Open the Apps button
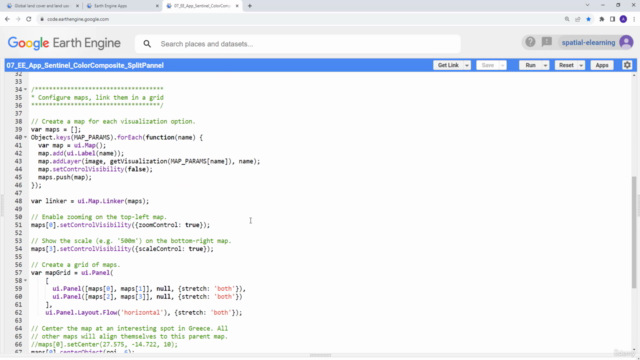The width and height of the screenshot is (640, 360). pos(602,65)
